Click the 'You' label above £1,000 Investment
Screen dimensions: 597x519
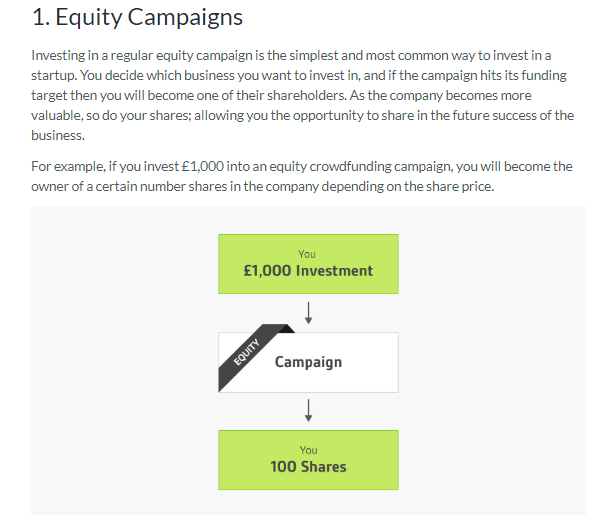point(307,254)
